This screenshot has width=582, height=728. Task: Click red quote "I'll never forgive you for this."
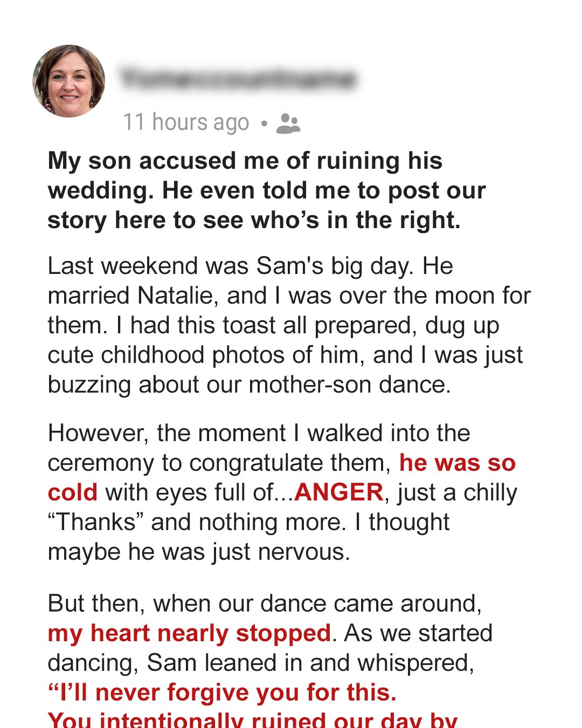coord(222,692)
